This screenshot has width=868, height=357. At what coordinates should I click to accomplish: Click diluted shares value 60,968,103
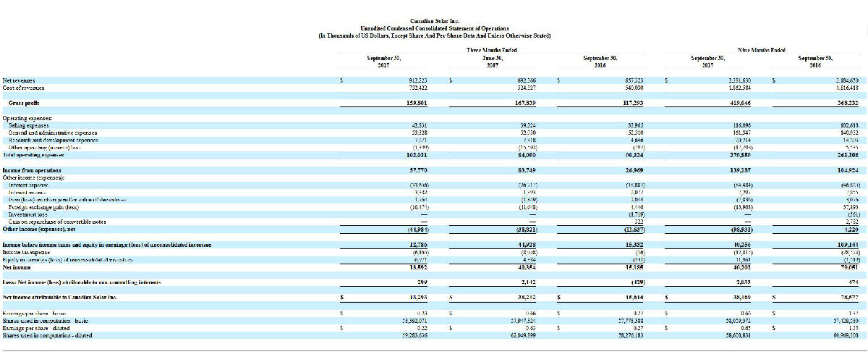[x=846, y=335]
